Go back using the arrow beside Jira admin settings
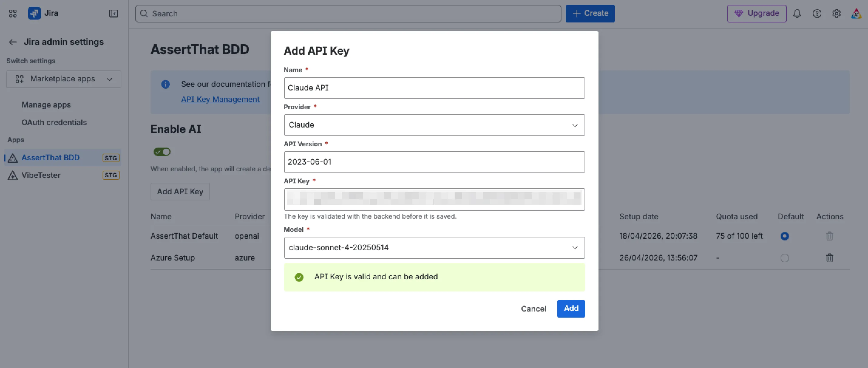The width and height of the screenshot is (868, 368). click(13, 42)
